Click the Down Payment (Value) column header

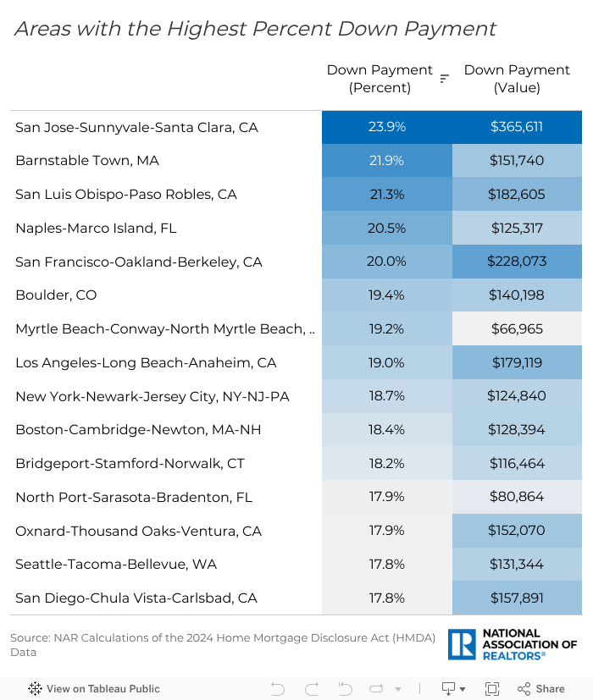[x=517, y=79]
